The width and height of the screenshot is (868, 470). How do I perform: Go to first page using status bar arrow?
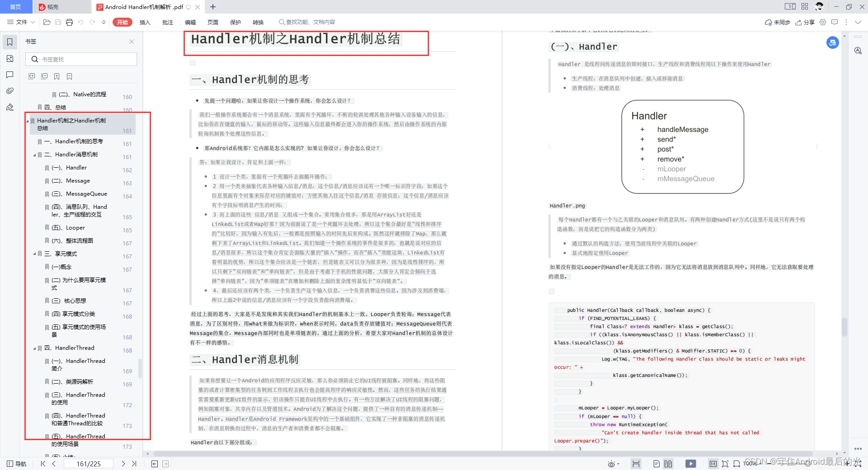[43, 464]
